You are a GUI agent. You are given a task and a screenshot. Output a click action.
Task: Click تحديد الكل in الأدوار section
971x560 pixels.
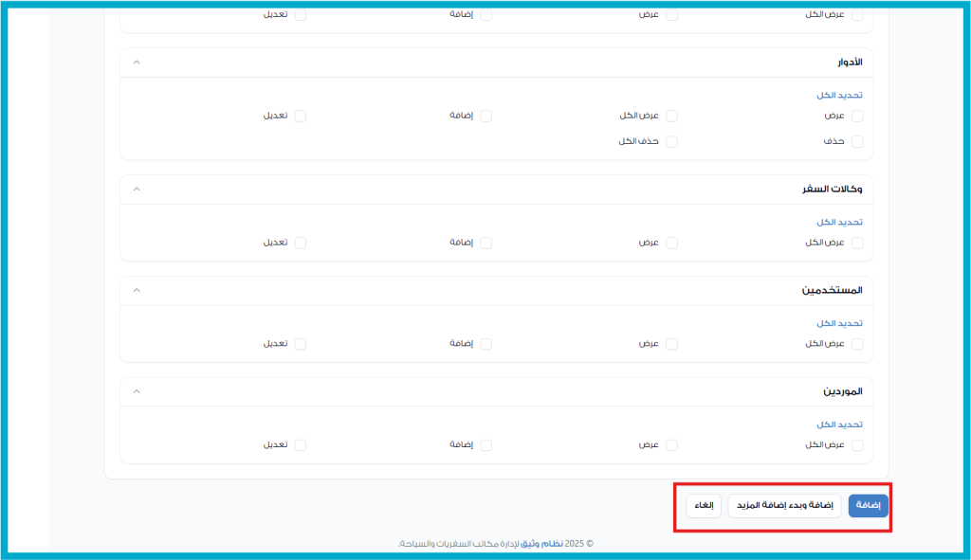[839, 96]
